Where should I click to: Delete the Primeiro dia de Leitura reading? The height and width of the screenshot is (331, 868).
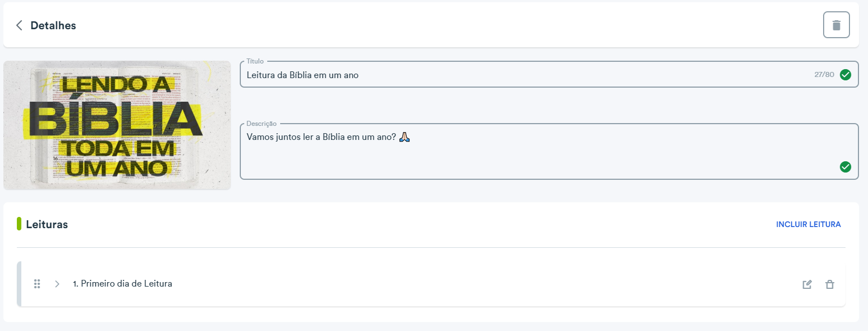(829, 284)
